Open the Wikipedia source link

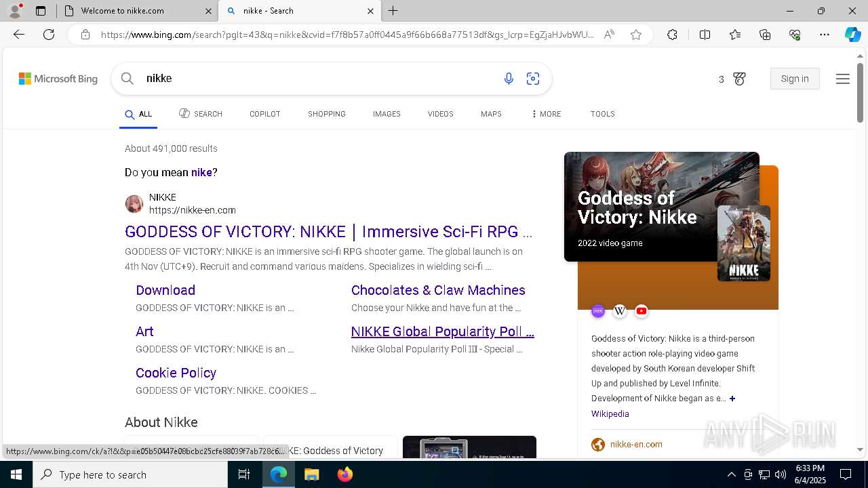coord(610,413)
